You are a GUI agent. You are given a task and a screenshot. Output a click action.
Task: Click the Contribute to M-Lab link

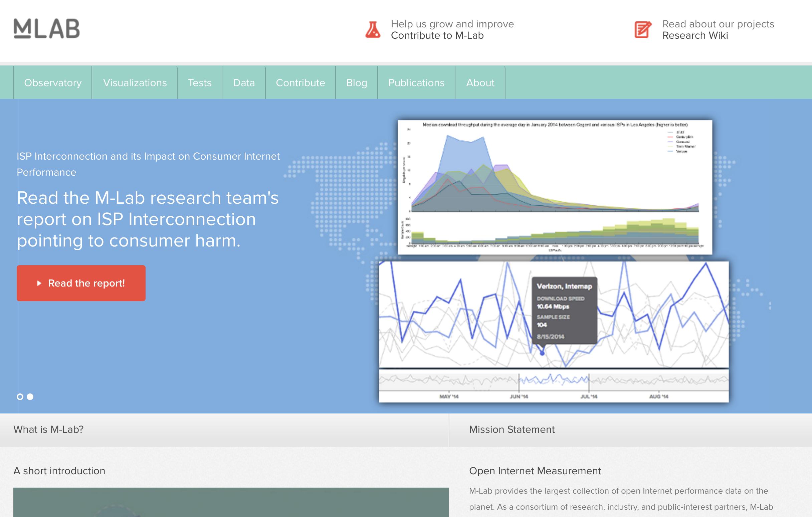[x=437, y=35]
